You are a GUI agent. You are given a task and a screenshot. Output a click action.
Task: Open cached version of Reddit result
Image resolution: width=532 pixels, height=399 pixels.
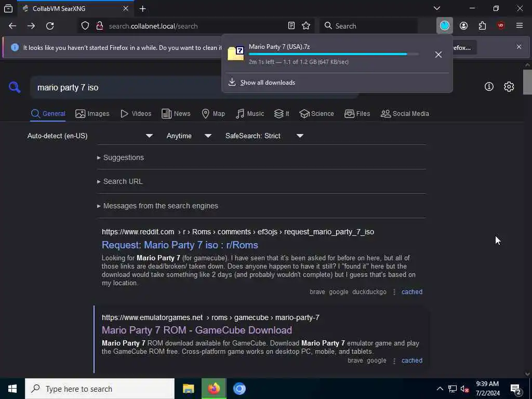(x=412, y=292)
